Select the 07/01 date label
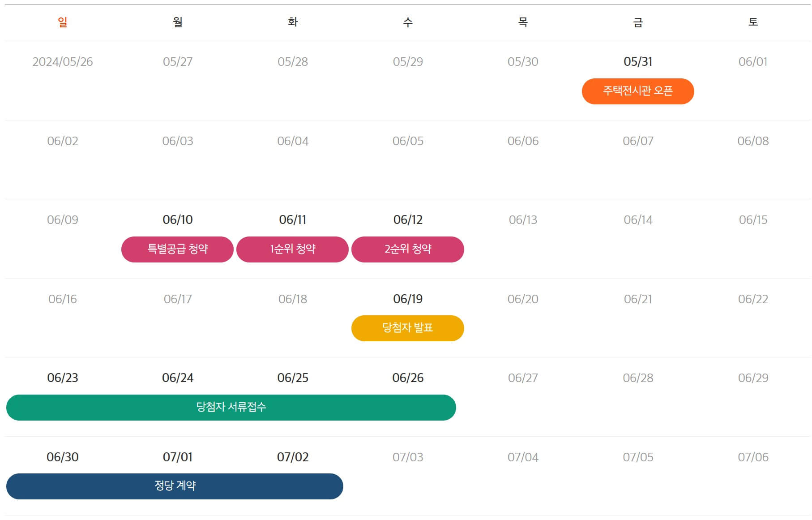 (x=177, y=457)
